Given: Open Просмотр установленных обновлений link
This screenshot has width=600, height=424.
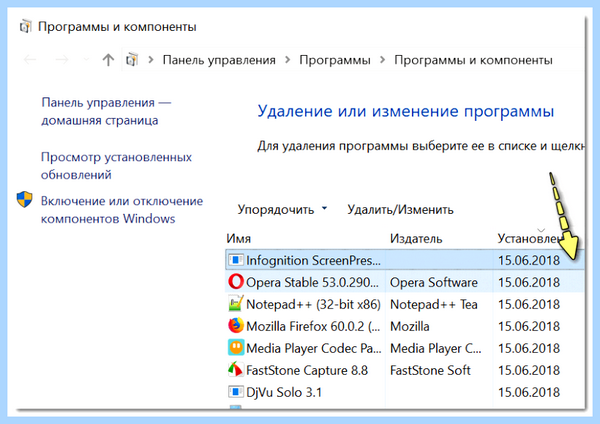Looking at the screenshot, I should click(x=116, y=166).
